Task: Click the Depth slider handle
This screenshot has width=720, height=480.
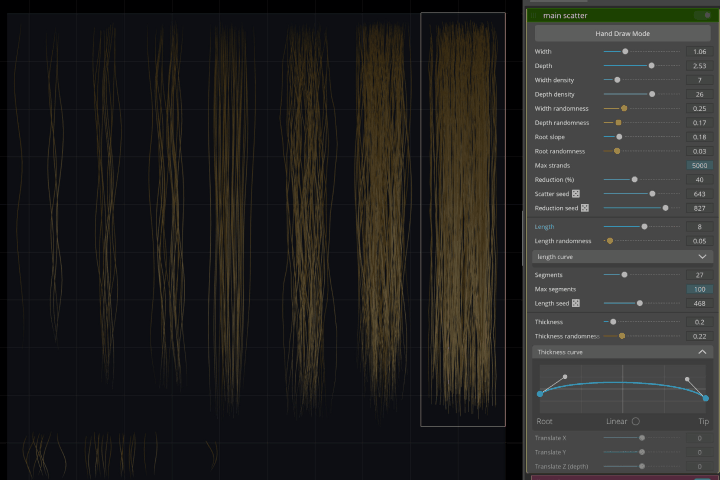Action: click(651, 66)
